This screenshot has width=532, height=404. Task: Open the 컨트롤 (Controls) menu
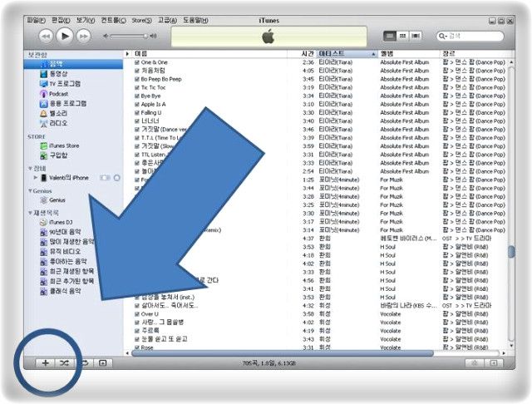[113, 20]
